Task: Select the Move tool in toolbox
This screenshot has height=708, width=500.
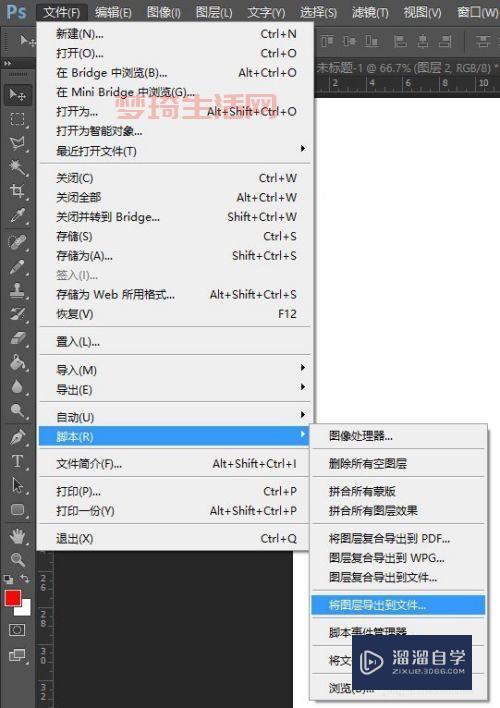Action: (18, 94)
